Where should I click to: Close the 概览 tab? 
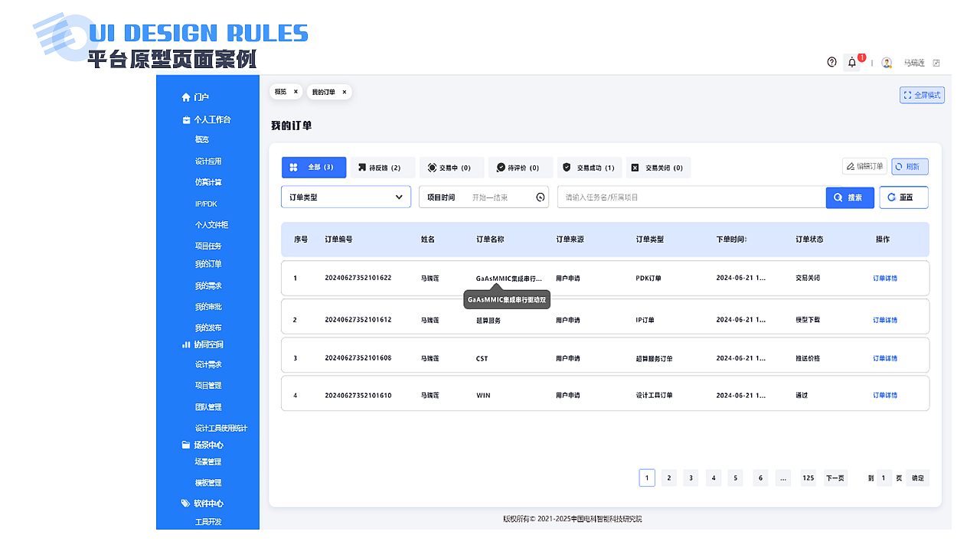(296, 92)
